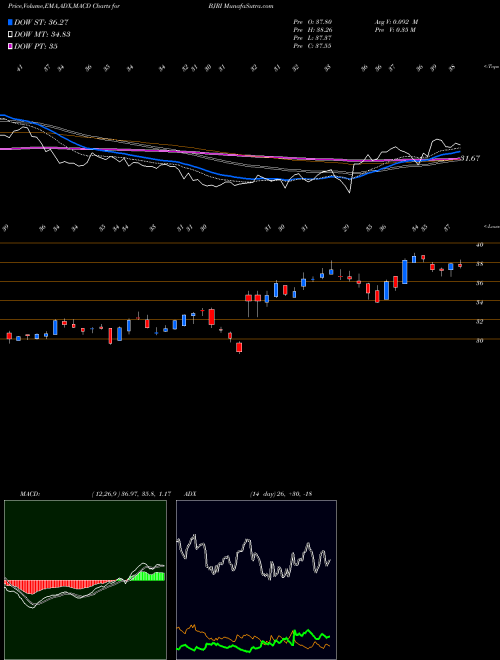Screen dimensions: 500x660
Task: Click the 31.67 EMA end value label
Action: [x=470, y=158]
